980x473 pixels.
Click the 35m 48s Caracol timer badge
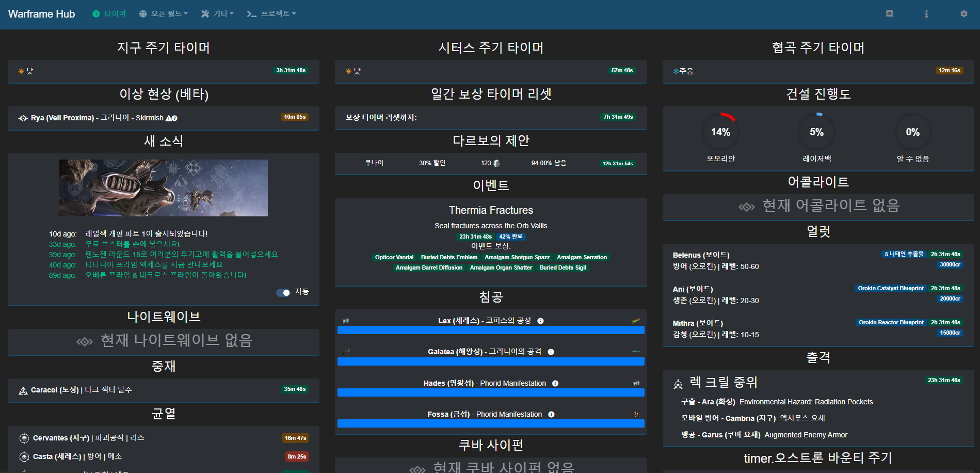point(295,389)
